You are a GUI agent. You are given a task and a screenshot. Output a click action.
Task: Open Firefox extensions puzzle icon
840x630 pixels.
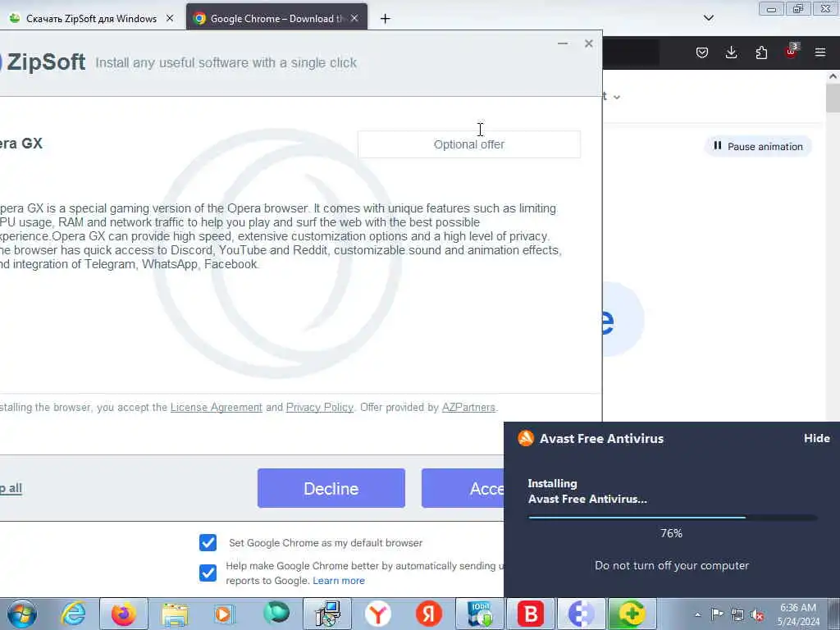761,52
